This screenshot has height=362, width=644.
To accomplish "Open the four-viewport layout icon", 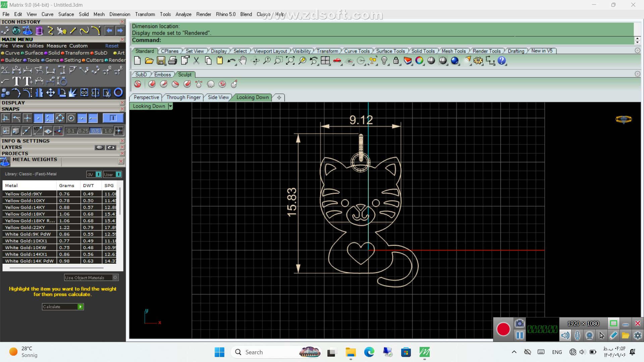I will [x=325, y=61].
